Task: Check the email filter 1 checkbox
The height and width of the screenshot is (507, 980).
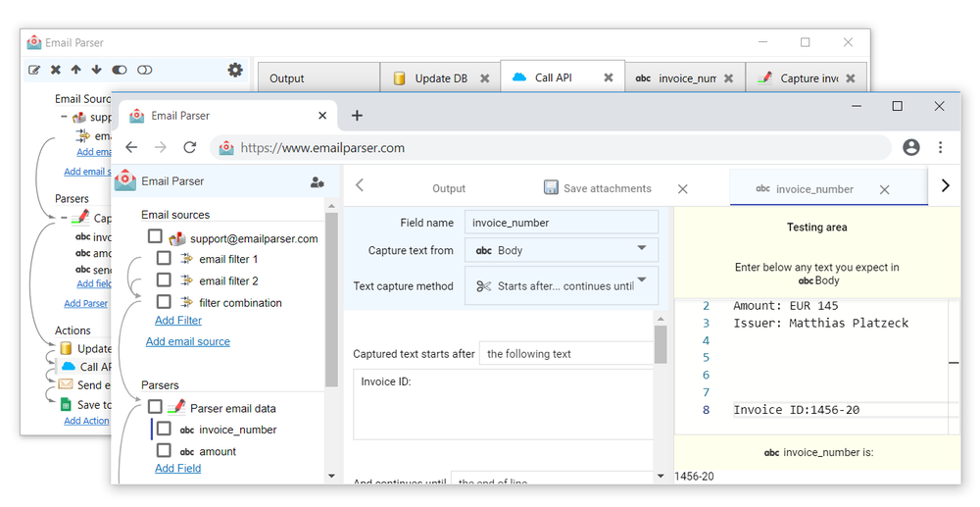Action: 164,258
